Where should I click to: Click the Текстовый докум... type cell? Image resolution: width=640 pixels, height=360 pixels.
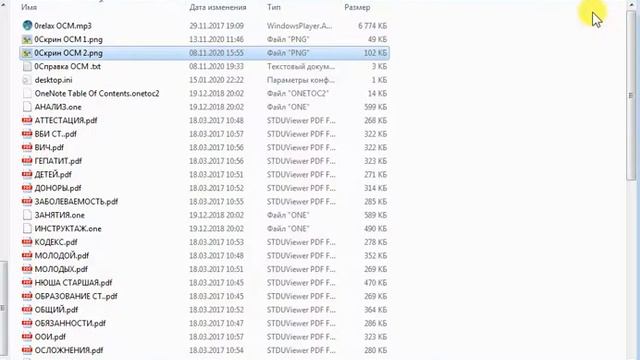tap(301, 66)
